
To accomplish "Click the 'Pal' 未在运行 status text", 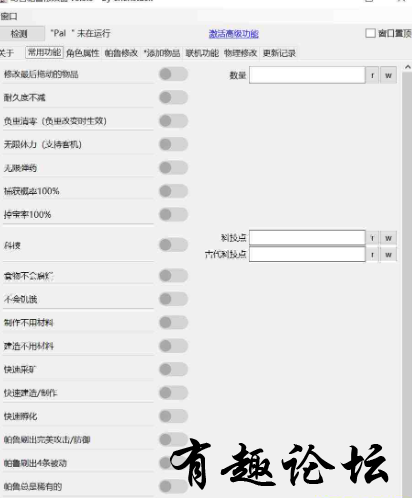I will [x=80, y=33].
